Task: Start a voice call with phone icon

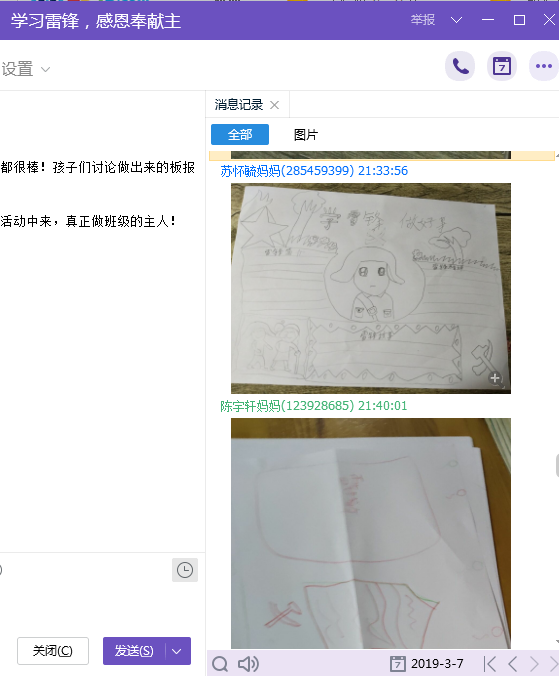Action: tap(460, 66)
